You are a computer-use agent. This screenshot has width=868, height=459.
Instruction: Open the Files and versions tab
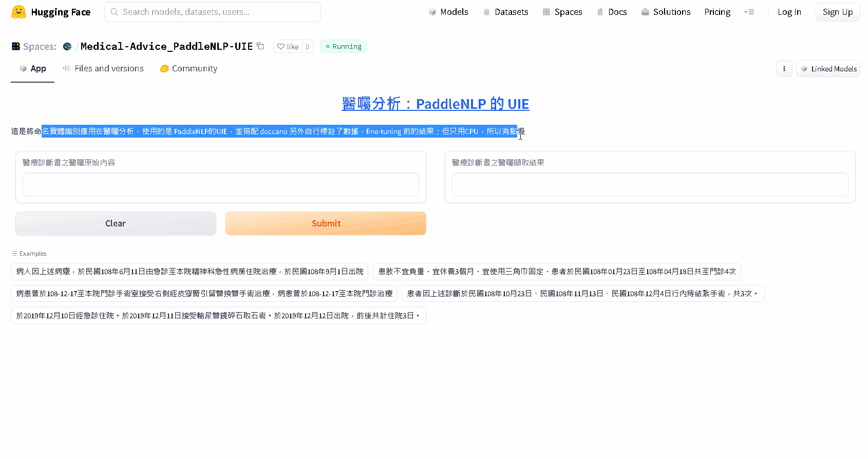coord(103,68)
